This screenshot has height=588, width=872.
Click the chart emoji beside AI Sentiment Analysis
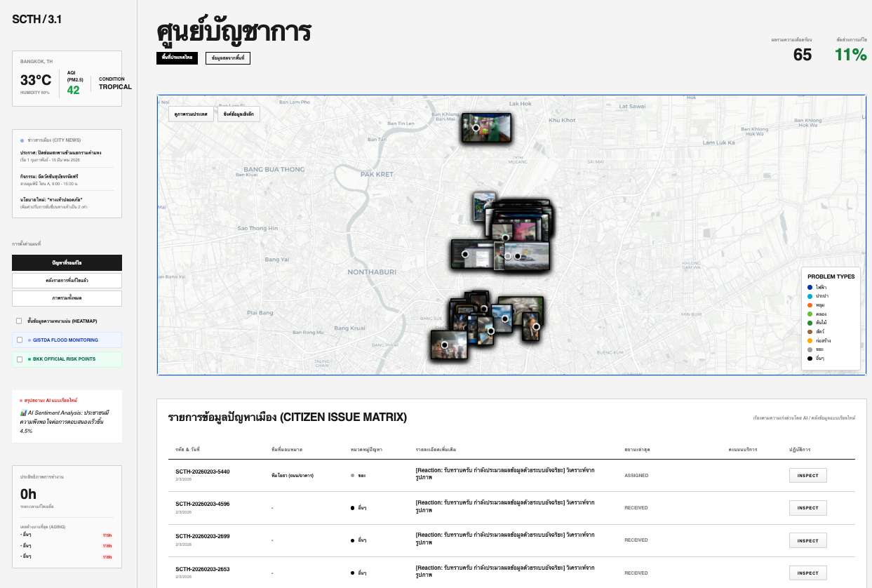tap(24, 413)
